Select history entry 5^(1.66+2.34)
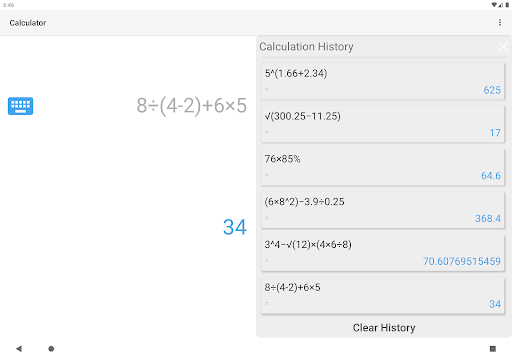The width and height of the screenshot is (512, 360). point(383,81)
